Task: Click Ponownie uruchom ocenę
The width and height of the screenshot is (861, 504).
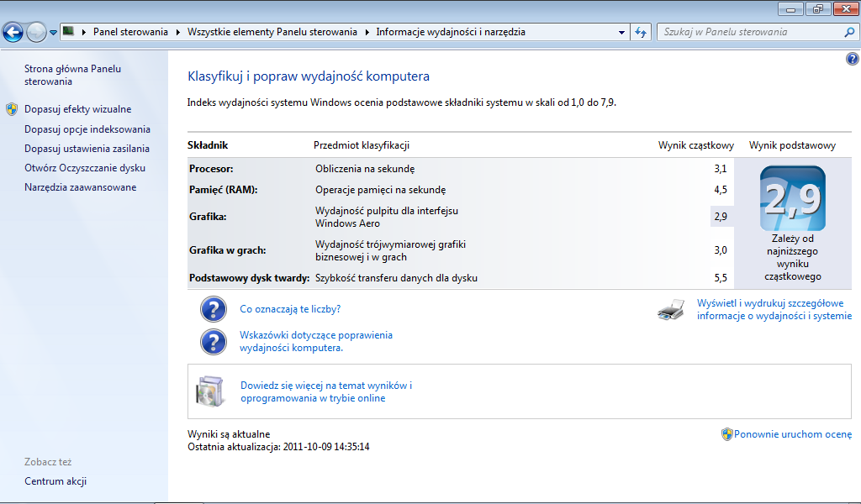Action: 793,434
